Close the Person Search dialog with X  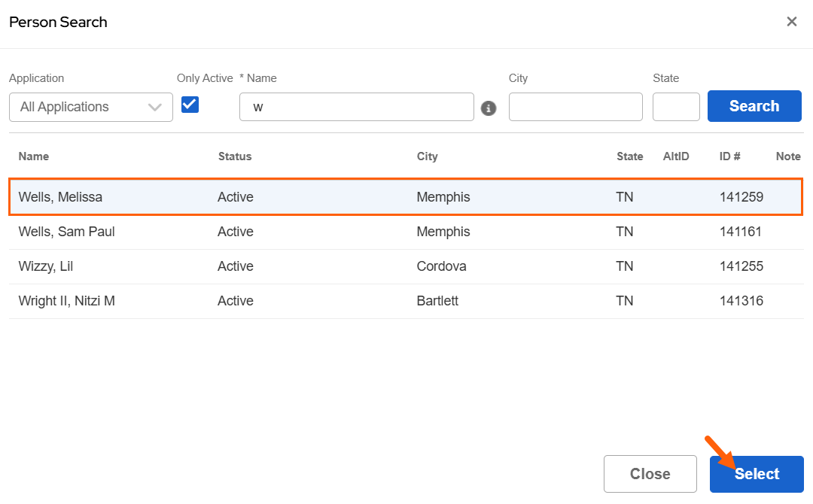coord(791,22)
